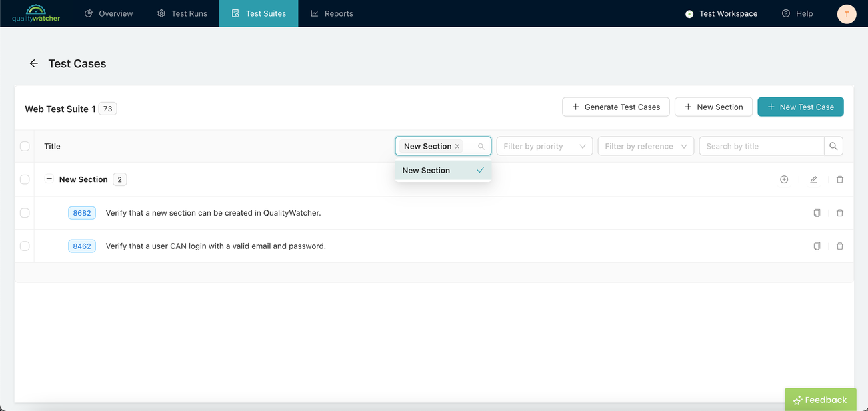Click the Title column header
Image resolution: width=868 pixels, height=411 pixels.
(x=52, y=146)
